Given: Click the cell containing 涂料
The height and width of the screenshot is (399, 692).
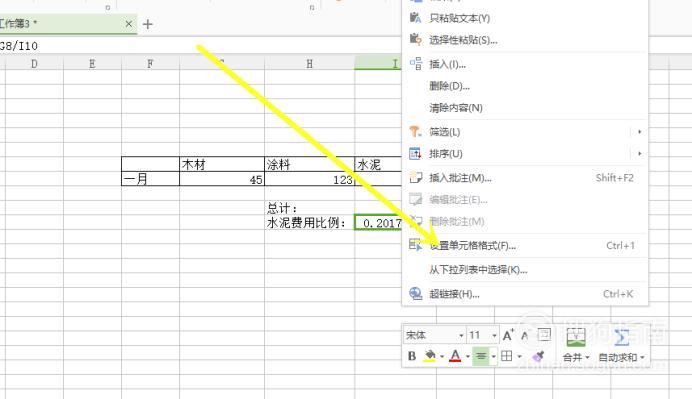Looking at the screenshot, I should coord(309,164).
